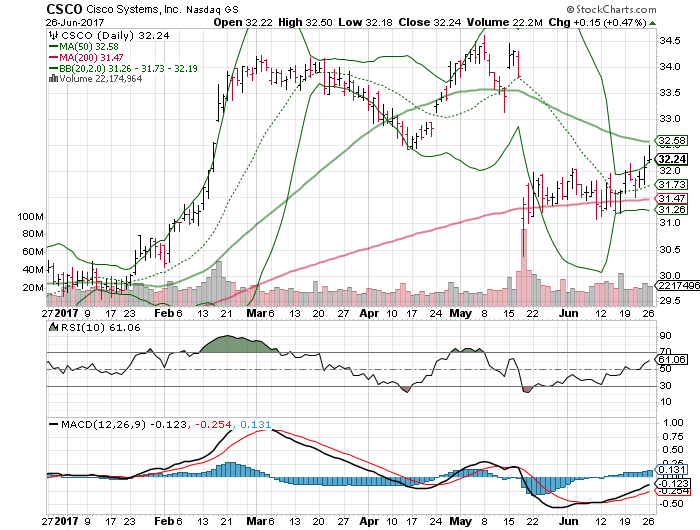
Task: Click the 'Open 32.22' value
Action: point(243,22)
